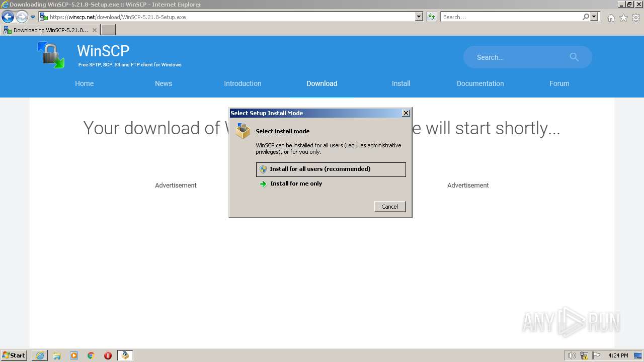Minimize the Internet Explorer window
Screen dimensions: 644x362
click(621, 4)
